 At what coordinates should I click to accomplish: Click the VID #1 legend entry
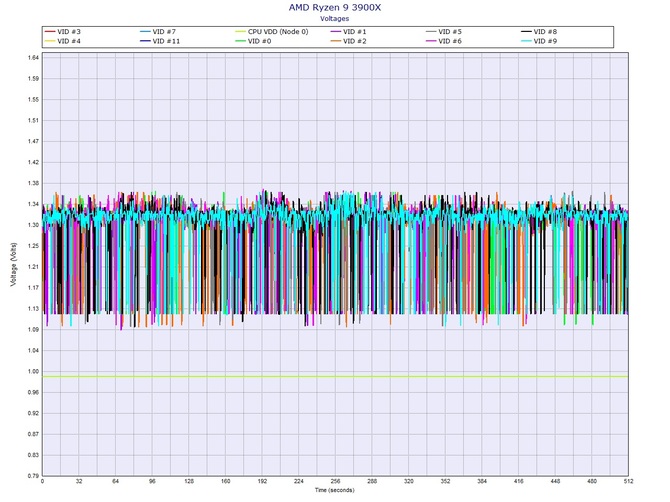click(349, 32)
